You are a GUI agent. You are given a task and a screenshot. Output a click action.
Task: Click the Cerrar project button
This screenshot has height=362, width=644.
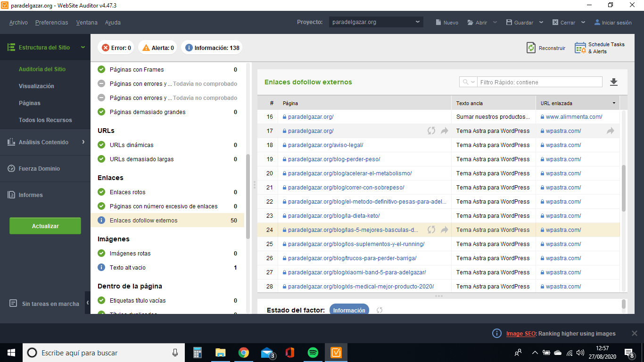pyautogui.click(x=563, y=22)
